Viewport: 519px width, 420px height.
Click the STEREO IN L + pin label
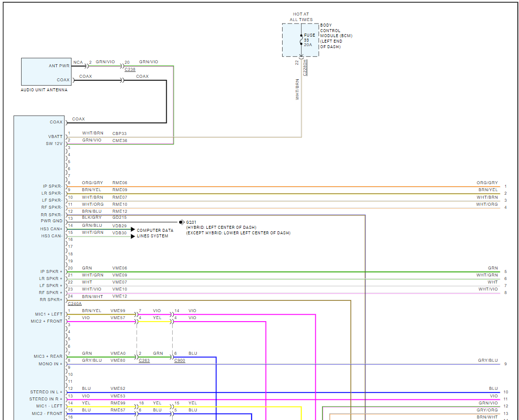[x=46, y=392]
